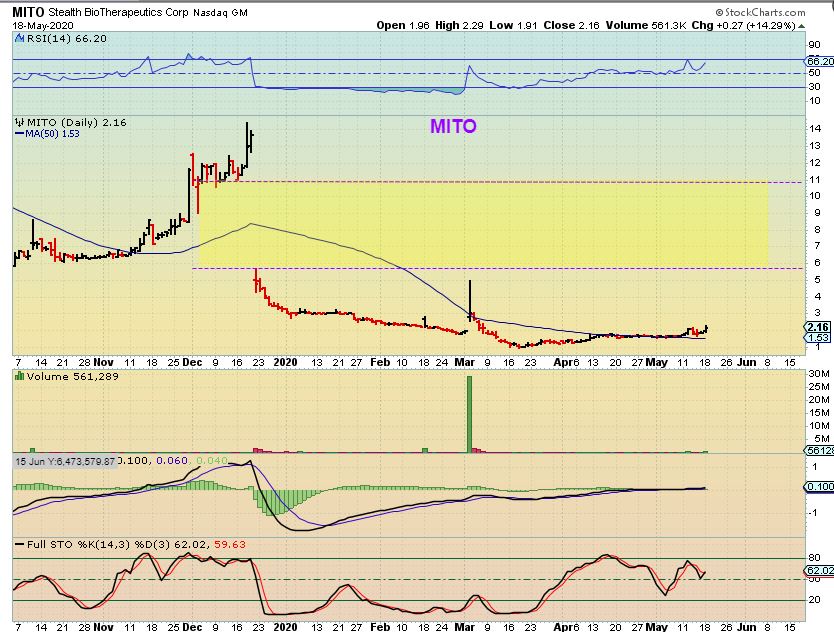Click the Volume 561.3K header value
The height and width of the screenshot is (632, 834).
pos(646,25)
